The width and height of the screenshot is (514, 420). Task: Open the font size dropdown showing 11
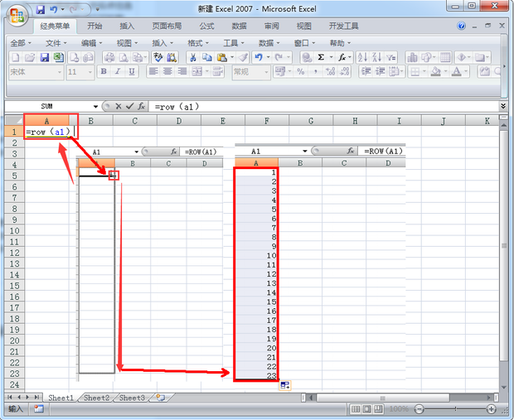(90, 72)
